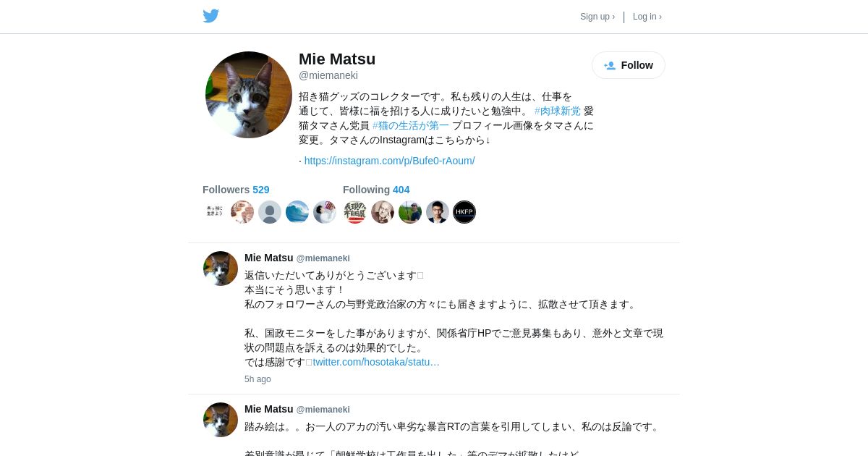Image resolution: width=868 pixels, height=456 pixels.
Task: Open the Sign up link
Action: (x=597, y=17)
